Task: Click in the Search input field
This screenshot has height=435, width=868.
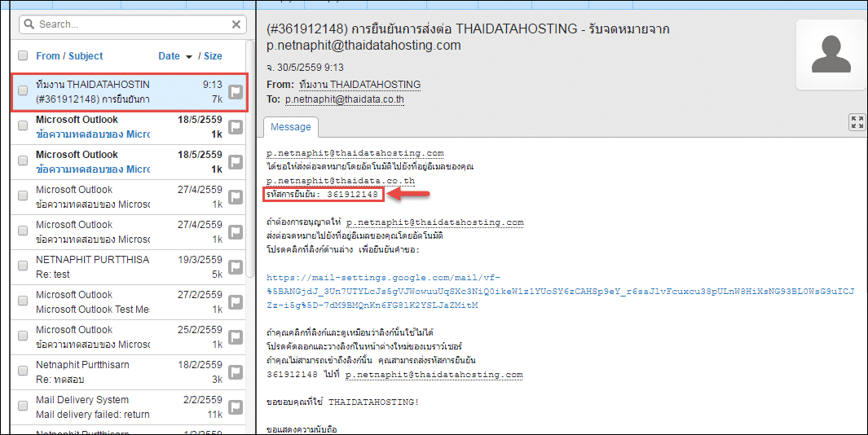Action: [x=133, y=24]
